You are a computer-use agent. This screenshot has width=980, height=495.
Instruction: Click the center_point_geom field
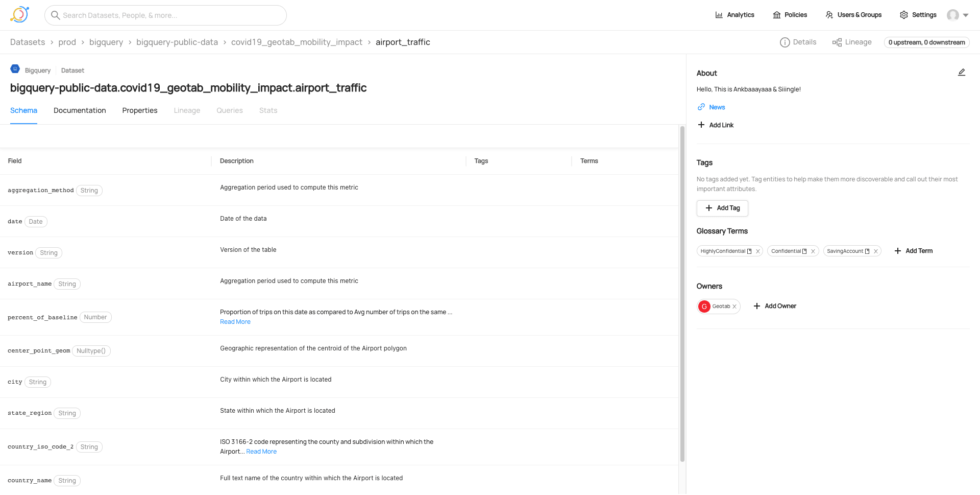coord(39,351)
